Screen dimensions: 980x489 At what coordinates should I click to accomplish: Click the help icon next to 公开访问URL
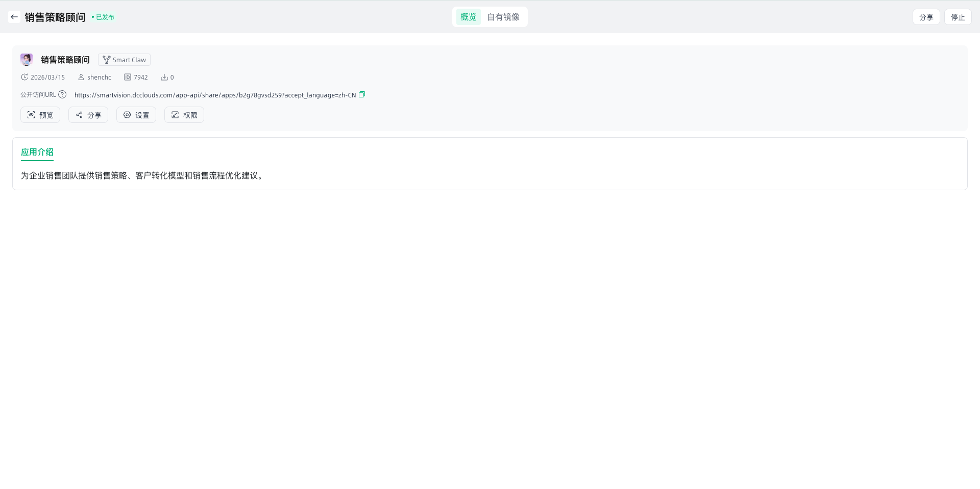pyautogui.click(x=62, y=94)
